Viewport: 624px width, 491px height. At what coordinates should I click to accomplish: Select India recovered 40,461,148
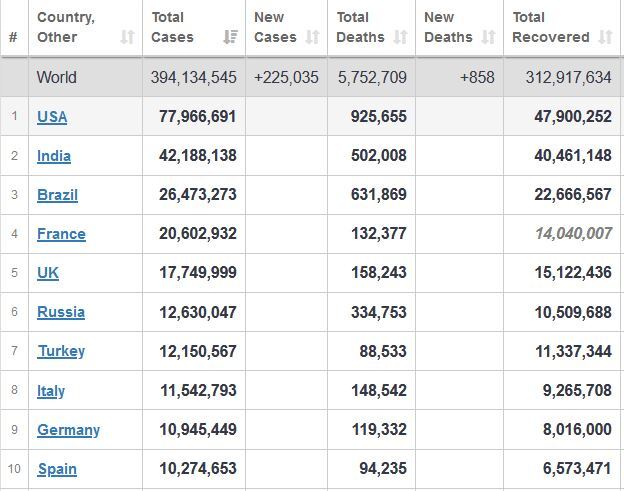(x=573, y=156)
